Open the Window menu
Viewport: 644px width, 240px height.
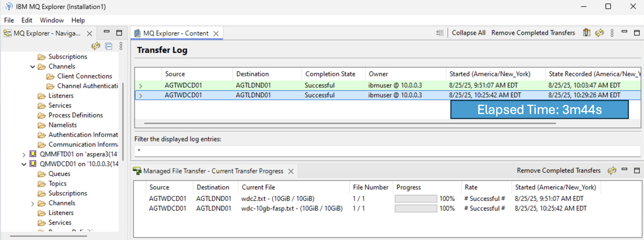[52, 20]
